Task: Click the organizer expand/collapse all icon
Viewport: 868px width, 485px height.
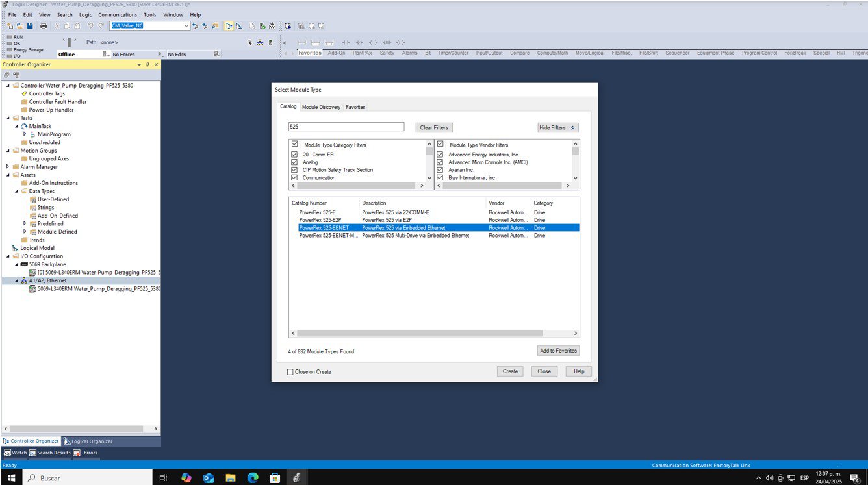Action: [x=16, y=75]
